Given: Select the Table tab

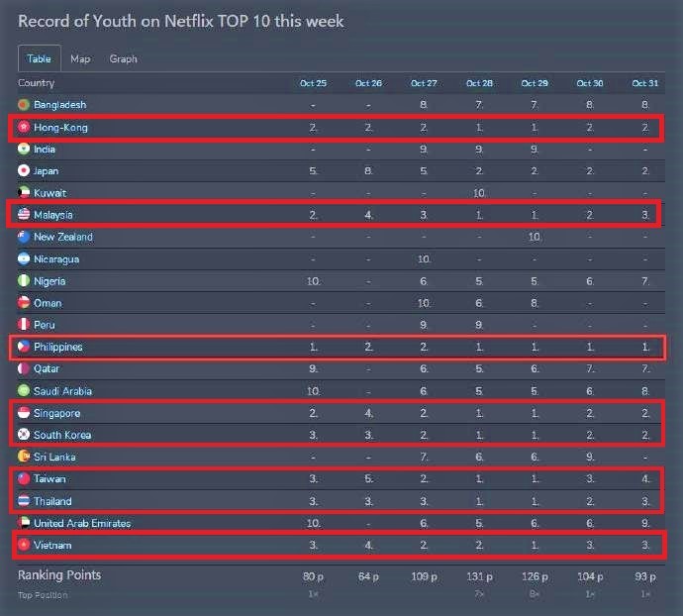Looking at the screenshot, I should point(39,59).
